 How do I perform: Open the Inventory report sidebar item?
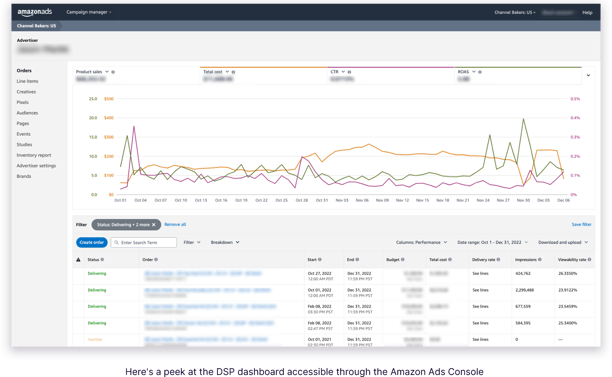[34, 155]
